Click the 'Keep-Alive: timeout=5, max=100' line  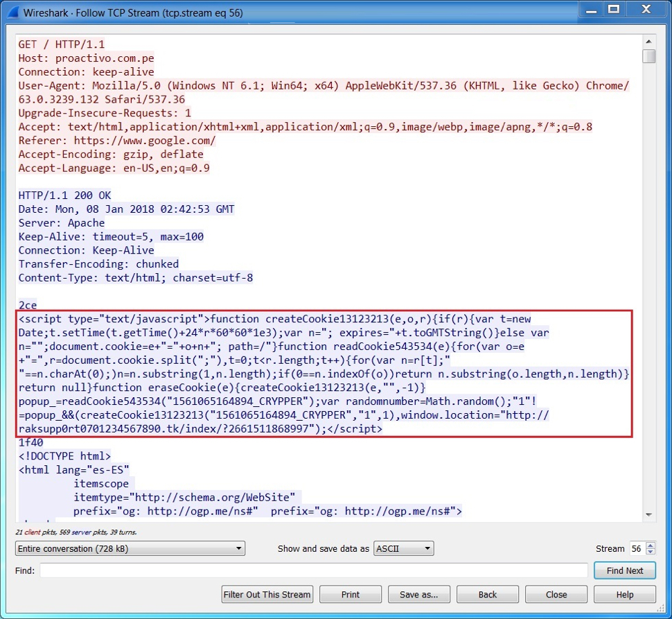coord(111,236)
